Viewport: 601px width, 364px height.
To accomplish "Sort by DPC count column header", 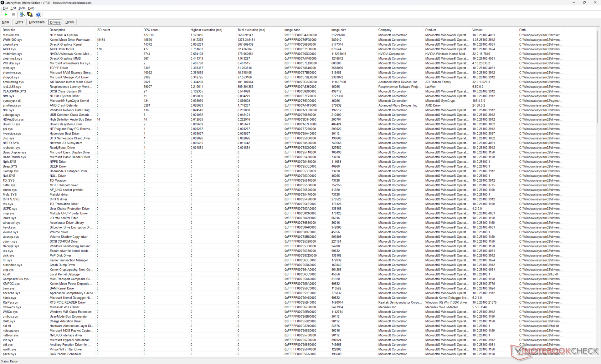I will (x=151, y=30).
